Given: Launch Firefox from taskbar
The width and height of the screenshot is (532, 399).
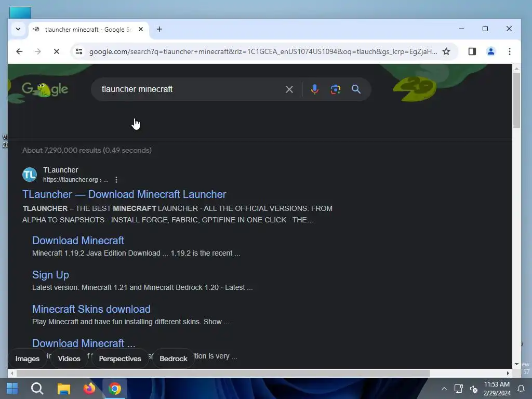Looking at the screenshot, I should pos(89,389).
